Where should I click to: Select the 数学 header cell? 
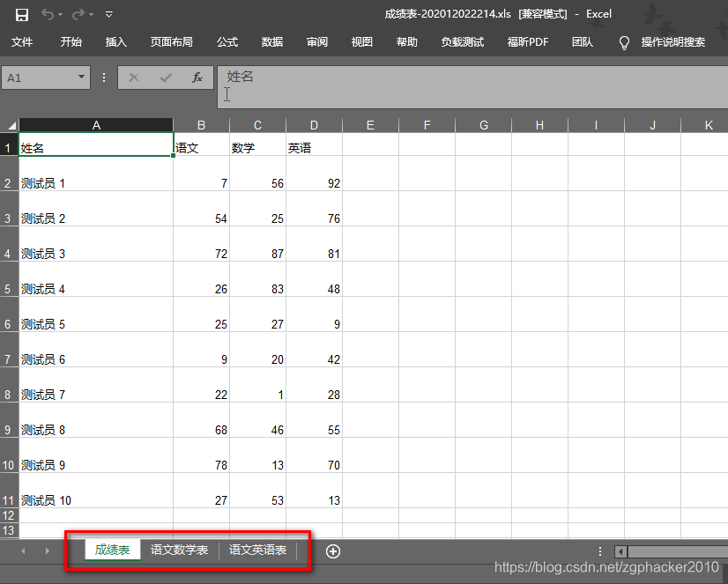pos(257,144)
